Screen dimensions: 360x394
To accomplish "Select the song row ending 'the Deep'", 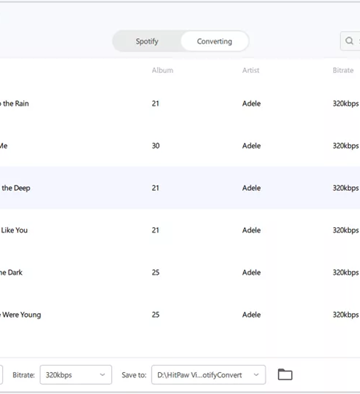I will point(180,188).
